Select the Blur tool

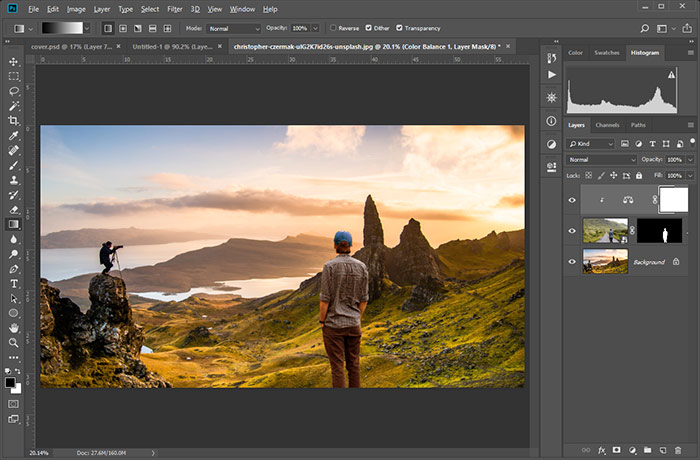tap(14, 239)
